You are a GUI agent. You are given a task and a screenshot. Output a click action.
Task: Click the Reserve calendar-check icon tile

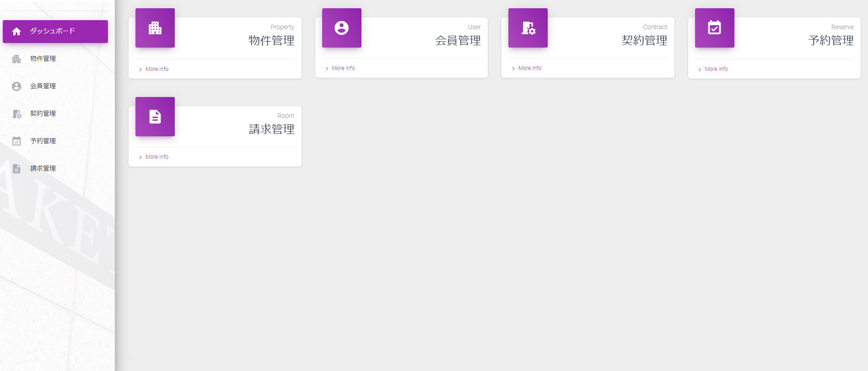(714, 28)
